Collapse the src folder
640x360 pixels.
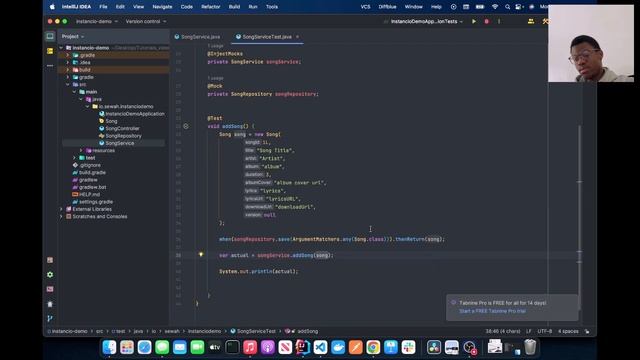tap(68, 84)
